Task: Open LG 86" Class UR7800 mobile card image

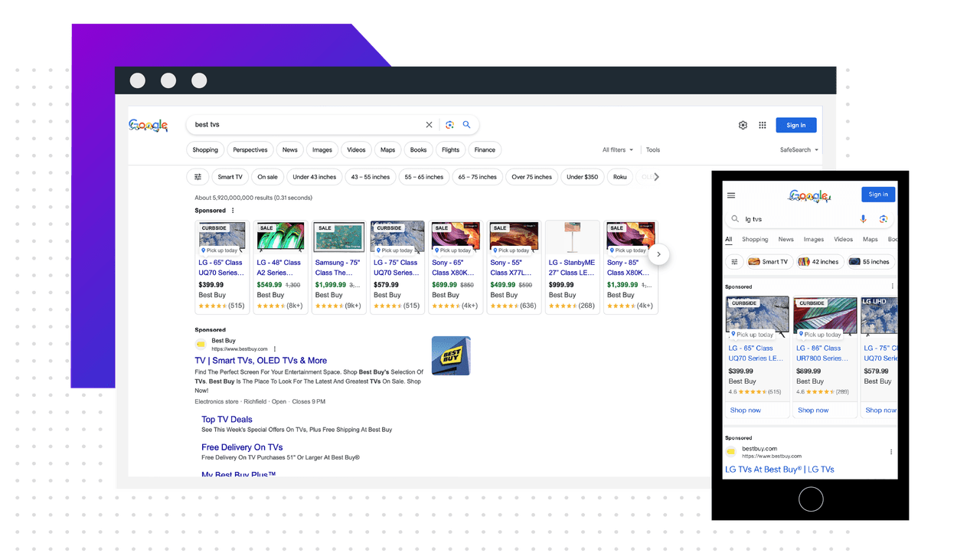Action: tap(825, 315)
